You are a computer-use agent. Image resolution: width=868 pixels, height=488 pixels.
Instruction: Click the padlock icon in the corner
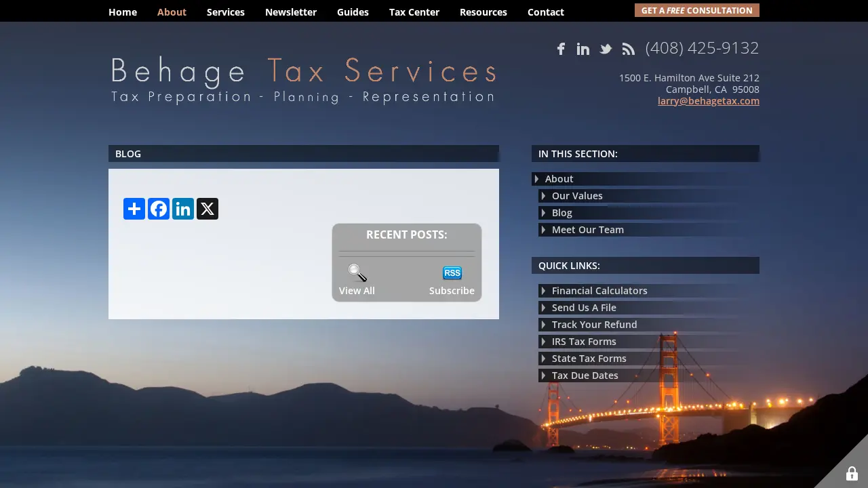[x=852, y=473]
